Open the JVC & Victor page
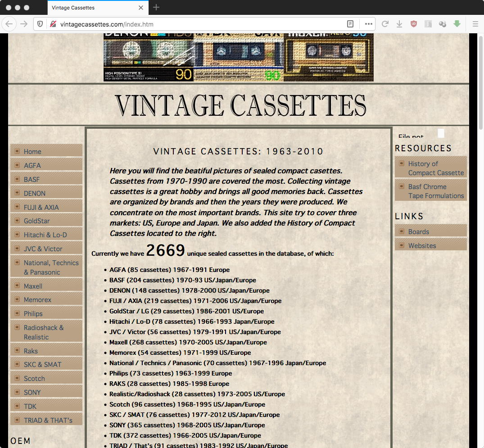Viewport: 484px width, 448px height. pos(46,249)
